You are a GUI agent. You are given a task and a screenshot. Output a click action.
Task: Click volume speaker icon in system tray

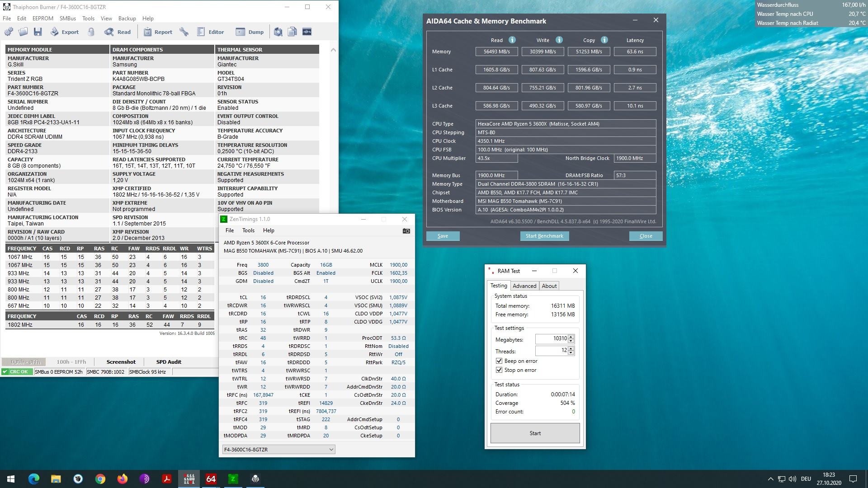793,479
